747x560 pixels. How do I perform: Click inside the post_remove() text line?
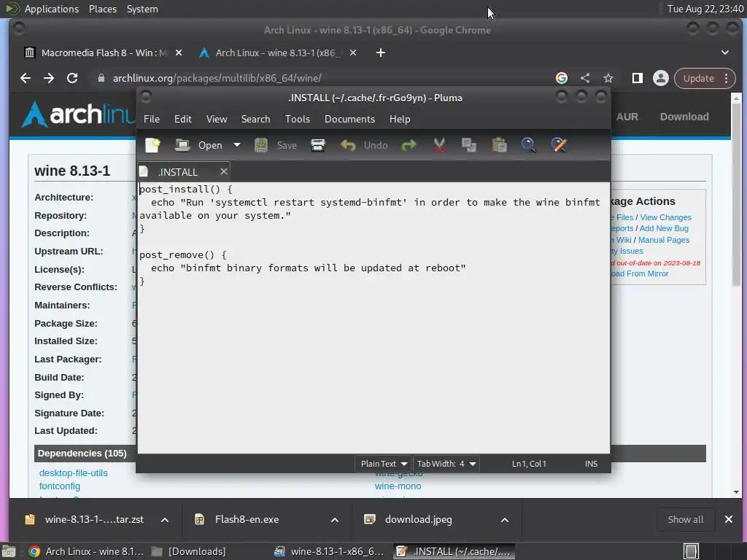(183, 254)
